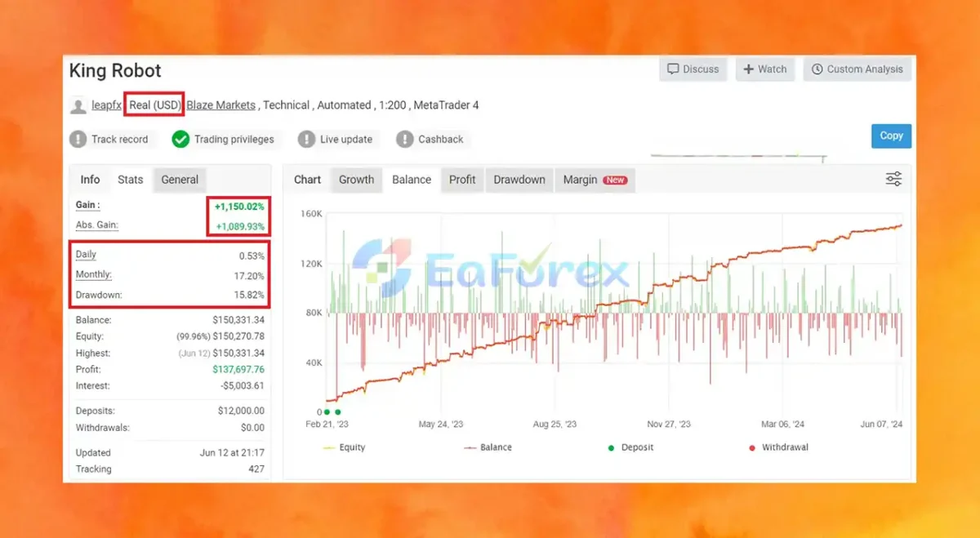980x538 pixels.
Task: Click the 15.82% drawdown value
Action: click(x=251, y=295)
